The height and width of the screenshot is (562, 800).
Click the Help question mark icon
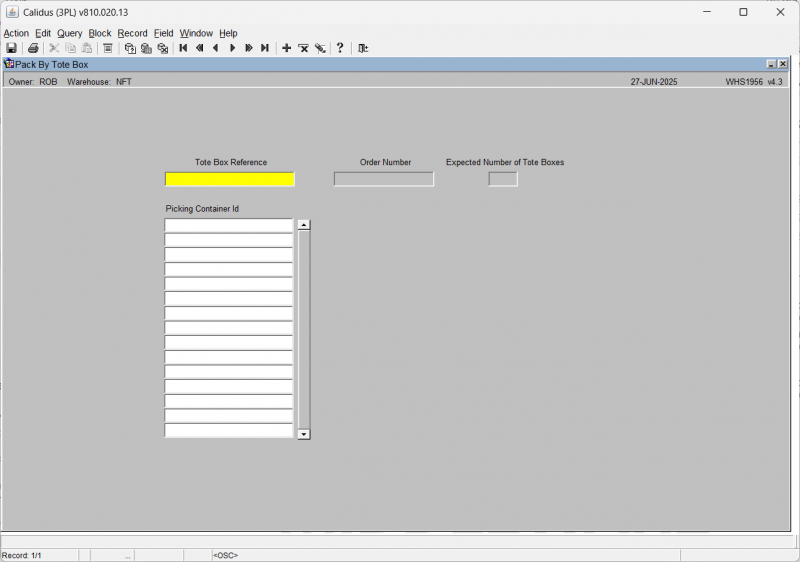click(x=340, y=48)
